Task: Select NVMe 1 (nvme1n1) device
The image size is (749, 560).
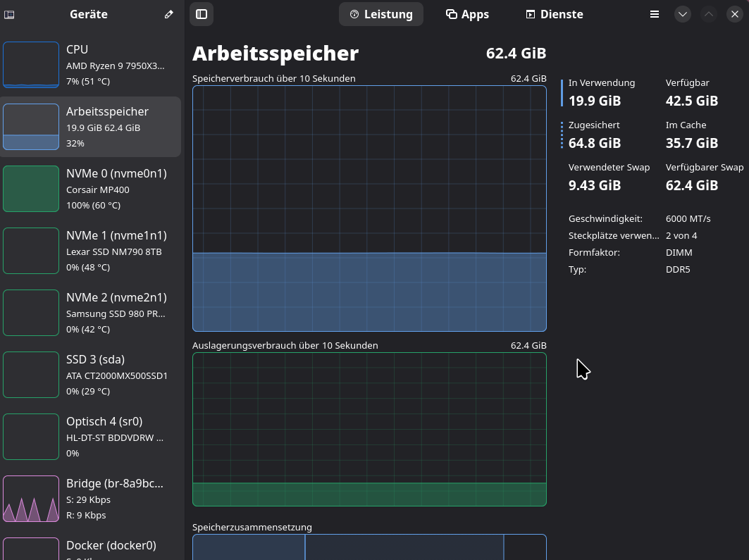Action: tap(91, 251)
